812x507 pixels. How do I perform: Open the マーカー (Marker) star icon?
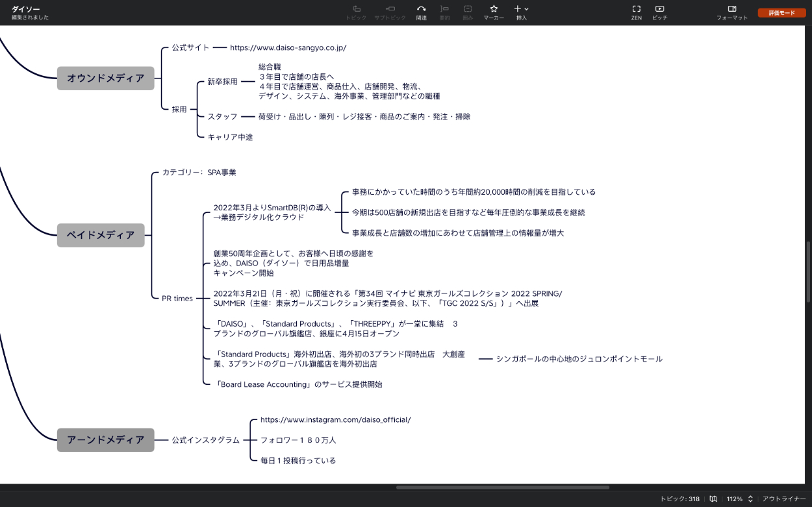(x=494, y=9)
